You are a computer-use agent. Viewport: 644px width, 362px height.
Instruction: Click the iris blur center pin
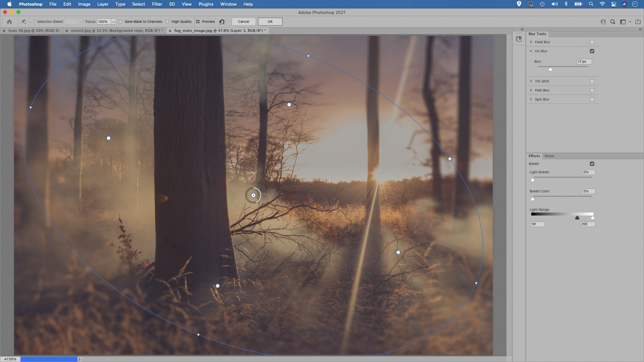click(x=253, y=195)
